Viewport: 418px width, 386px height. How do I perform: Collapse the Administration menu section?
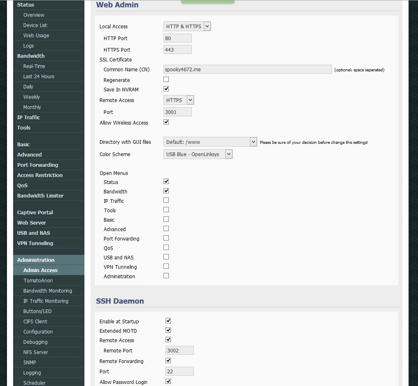[x=36, y=260]
